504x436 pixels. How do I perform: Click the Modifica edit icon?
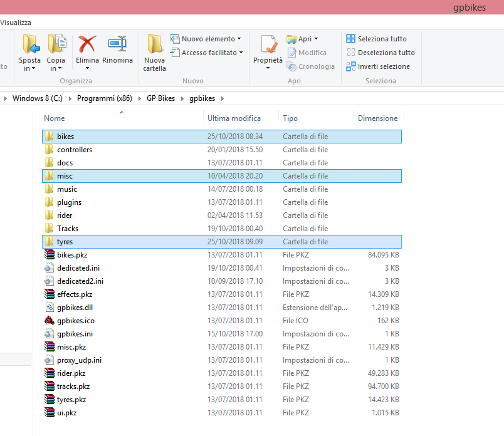point(291,53)
